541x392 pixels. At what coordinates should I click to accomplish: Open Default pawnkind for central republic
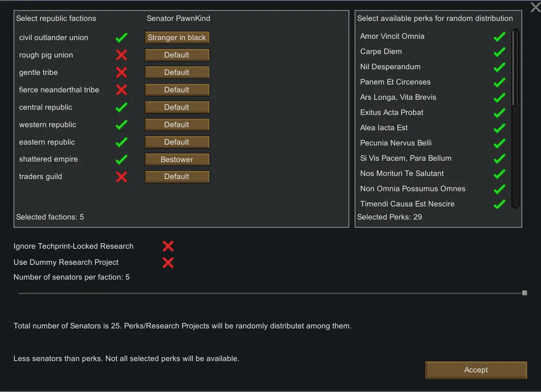177,107
